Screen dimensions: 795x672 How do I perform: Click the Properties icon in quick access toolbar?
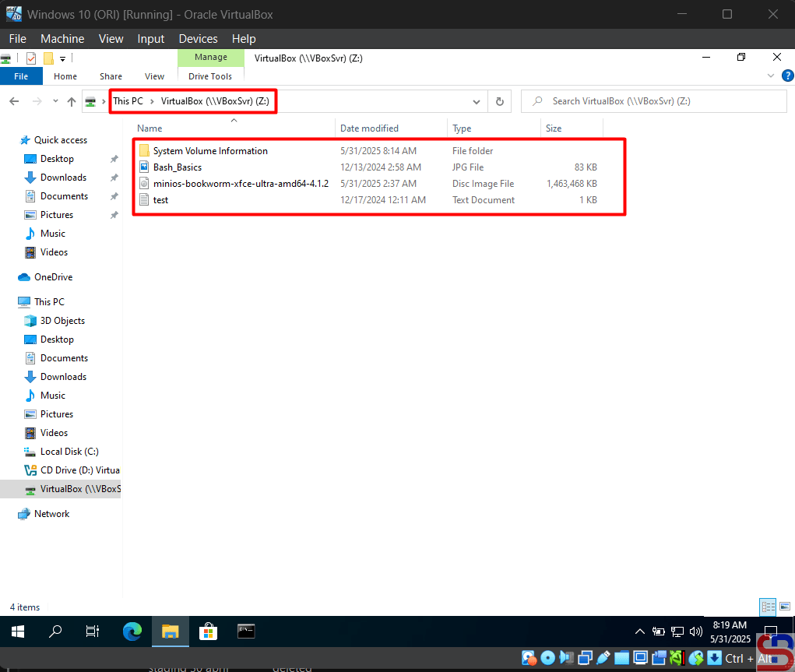point(31,58)
